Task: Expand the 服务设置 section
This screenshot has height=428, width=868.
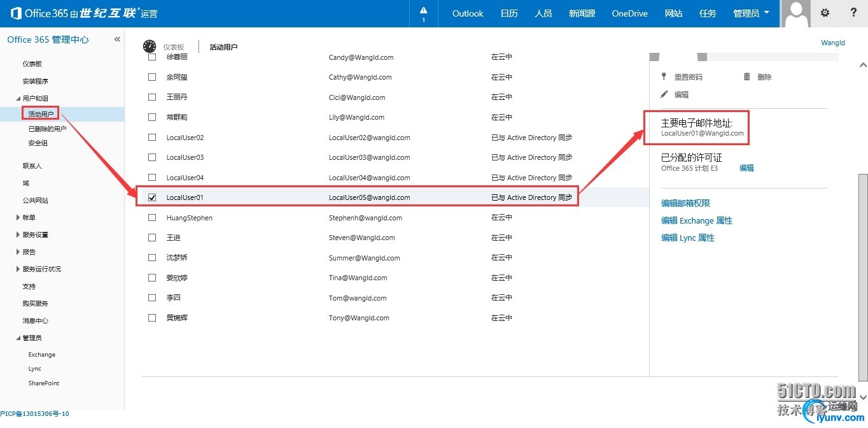Action: click(18, 235)
